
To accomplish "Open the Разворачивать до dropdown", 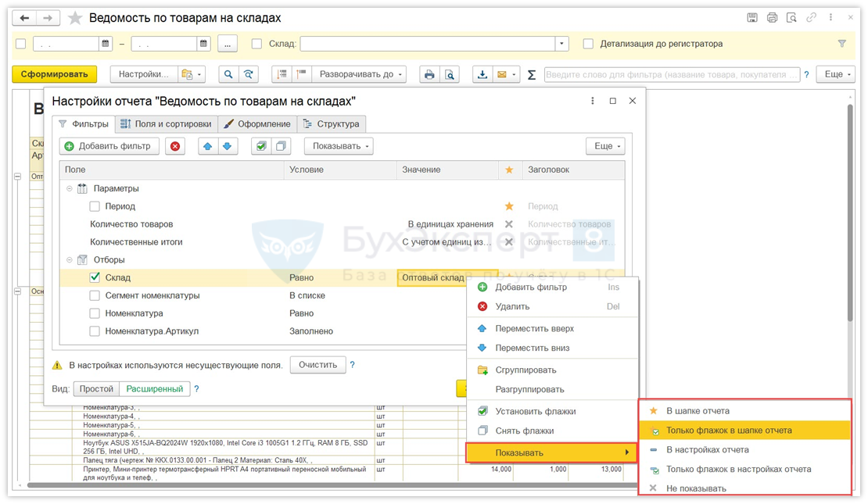I will click(360, 74).
